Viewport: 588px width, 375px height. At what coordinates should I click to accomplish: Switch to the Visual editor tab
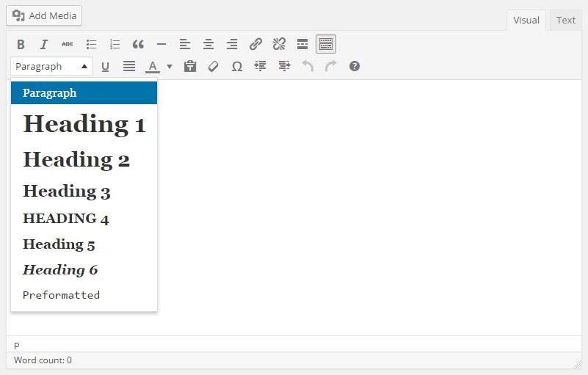(526, 21)
